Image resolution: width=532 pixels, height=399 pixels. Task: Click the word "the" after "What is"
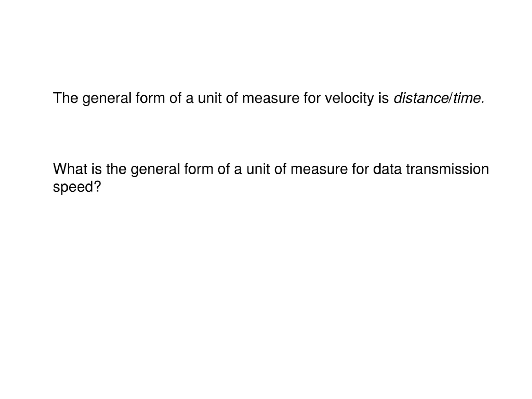116,169
